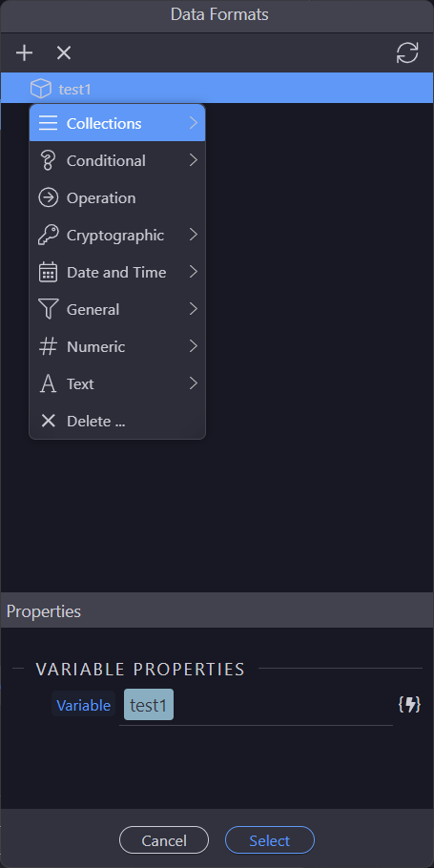434x868 pixels.
Task: Click the question mark Conditional icon
Action: click(x=48, y=161)
